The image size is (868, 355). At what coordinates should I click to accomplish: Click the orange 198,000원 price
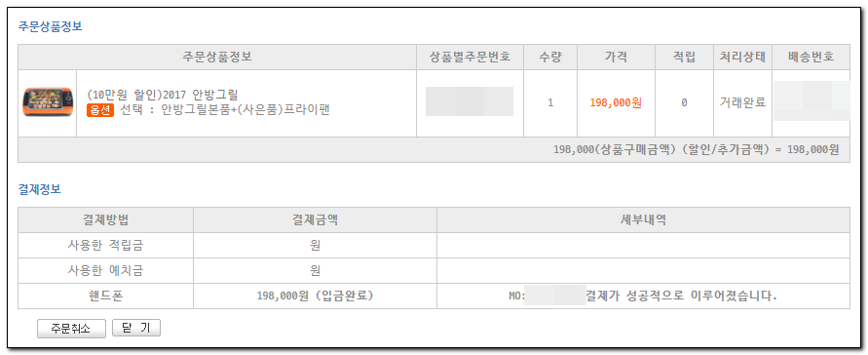(x=616, y=102)
